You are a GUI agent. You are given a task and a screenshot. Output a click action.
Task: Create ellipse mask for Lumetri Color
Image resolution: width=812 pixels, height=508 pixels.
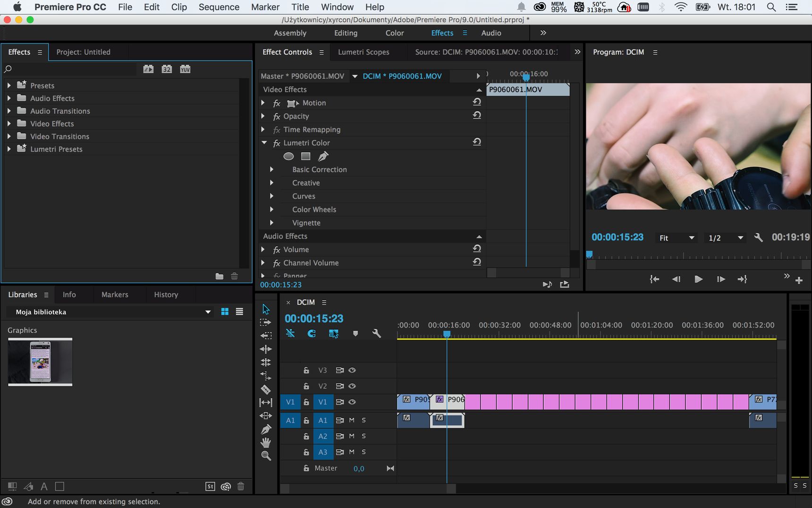pyautogui.click(x=288, y=156)
